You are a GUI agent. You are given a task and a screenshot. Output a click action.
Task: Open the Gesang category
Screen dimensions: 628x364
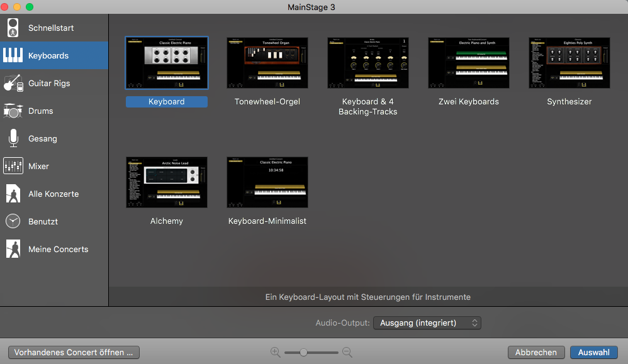click(x=54, y=138)
